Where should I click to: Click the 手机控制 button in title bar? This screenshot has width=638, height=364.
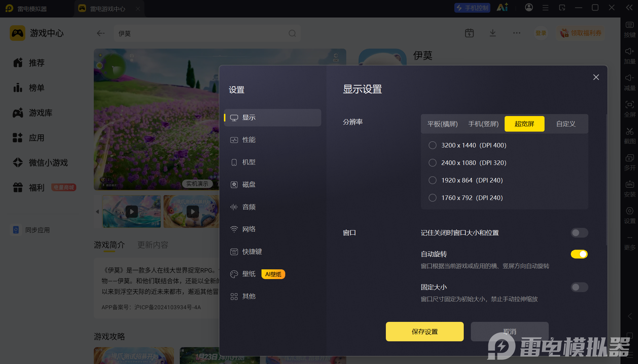(x=472, y=8)
